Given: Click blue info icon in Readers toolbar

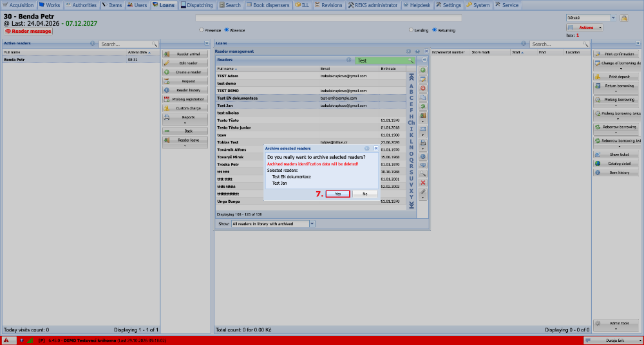Looking at the screenshot, I should pyautogui.click(x=422, y=156).
